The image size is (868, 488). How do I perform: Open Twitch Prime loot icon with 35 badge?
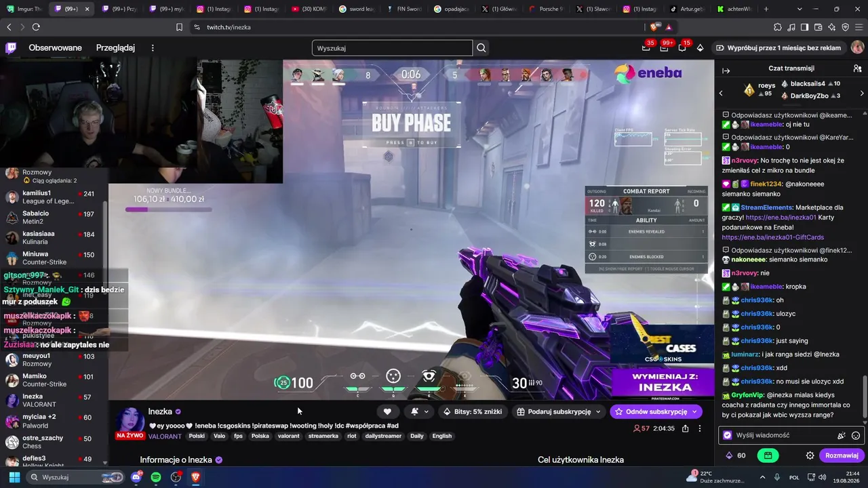[x=646, y=47]
